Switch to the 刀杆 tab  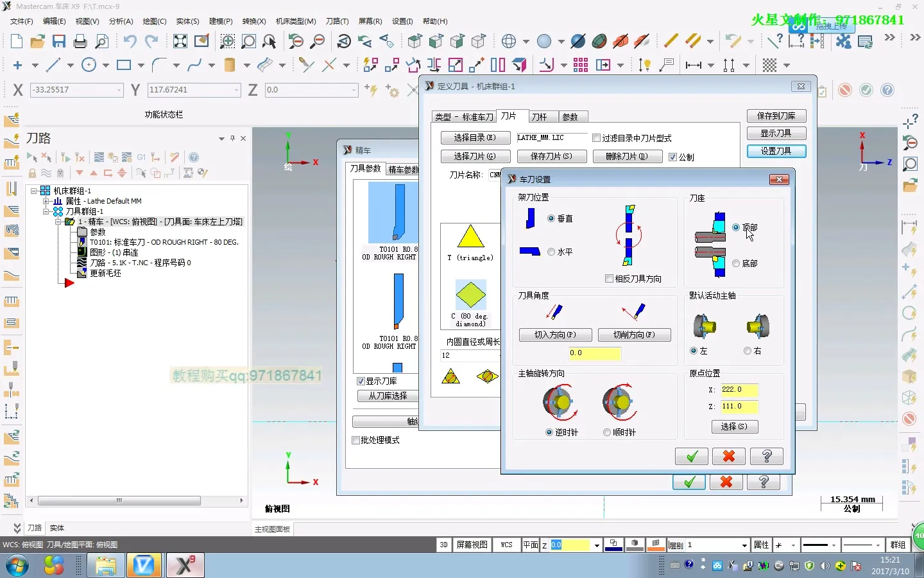click(x=541, y=116)
